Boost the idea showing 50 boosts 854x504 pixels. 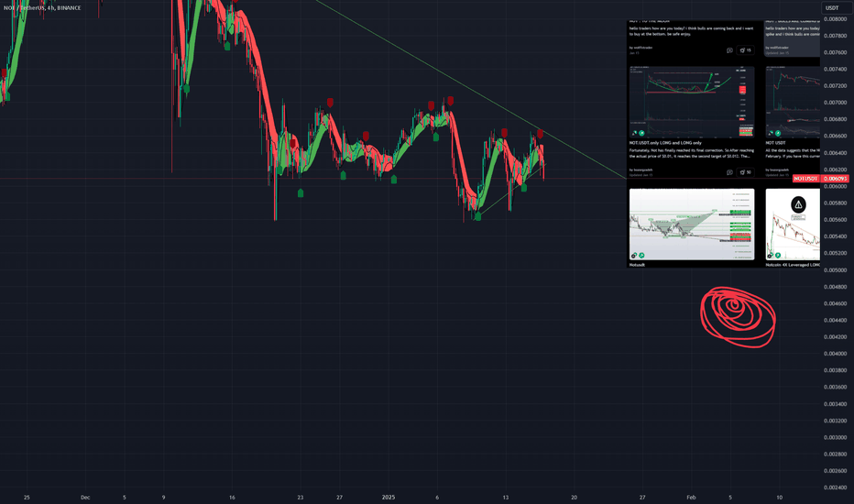(x=745, y=172)
